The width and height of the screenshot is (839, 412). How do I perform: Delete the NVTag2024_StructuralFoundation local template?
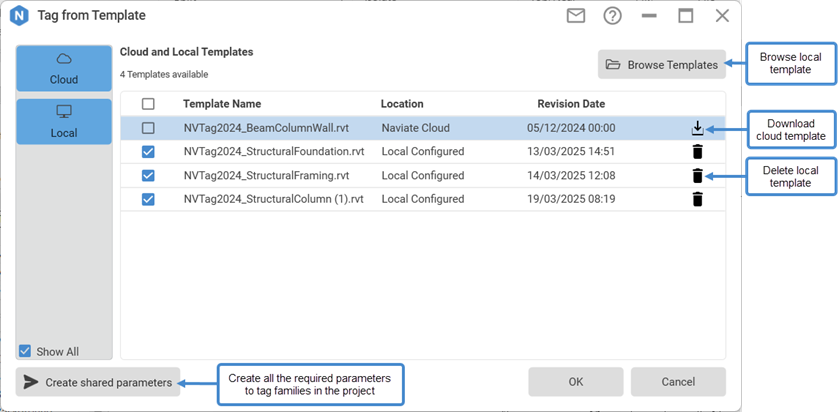(697, 152)
